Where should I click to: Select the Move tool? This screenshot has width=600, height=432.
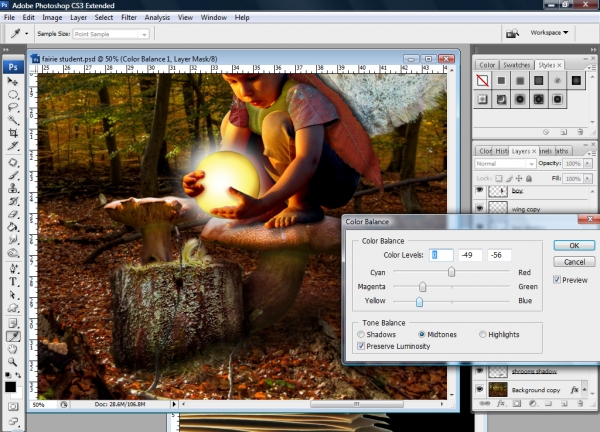point(13,82)
